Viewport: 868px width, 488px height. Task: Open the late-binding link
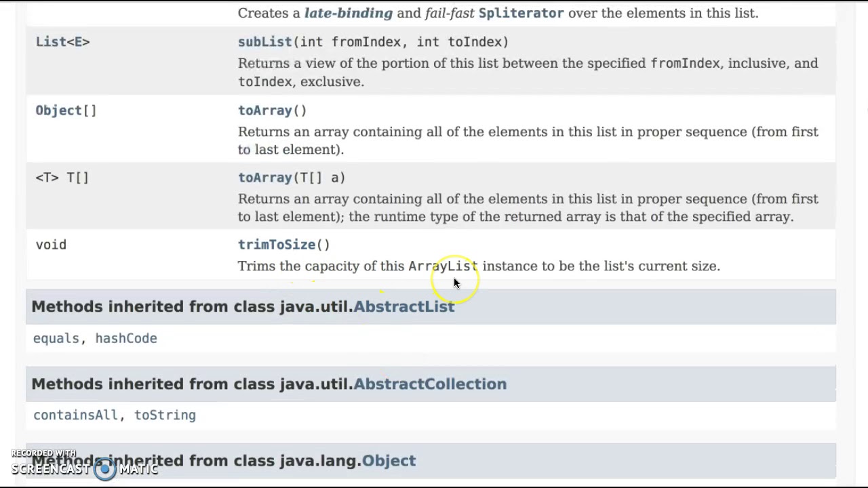click(348, 13)
